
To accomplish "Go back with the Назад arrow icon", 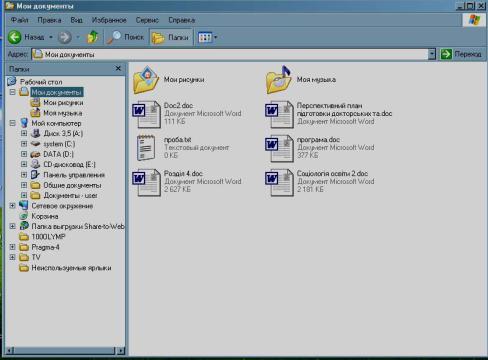I will click(15, 37).
